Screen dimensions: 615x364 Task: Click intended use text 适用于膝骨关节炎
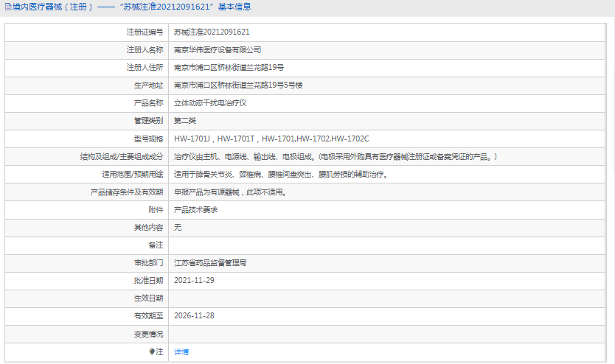[x=282, y=175]
